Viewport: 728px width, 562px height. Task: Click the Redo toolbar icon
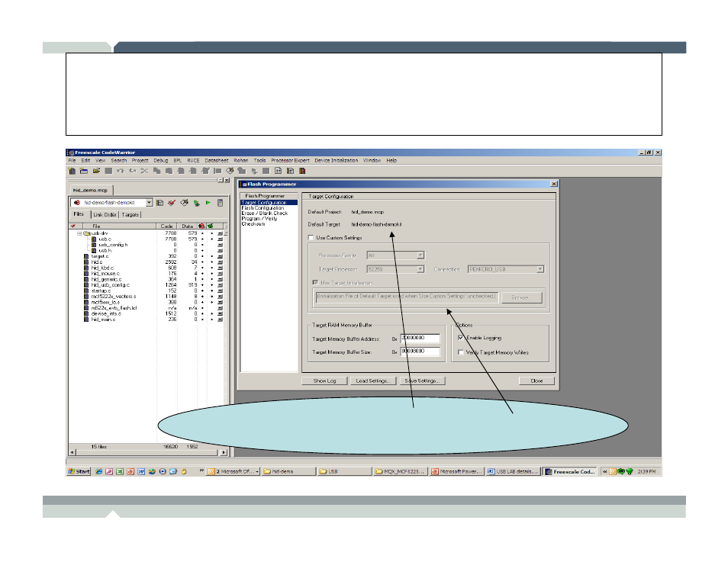point(132,171)
